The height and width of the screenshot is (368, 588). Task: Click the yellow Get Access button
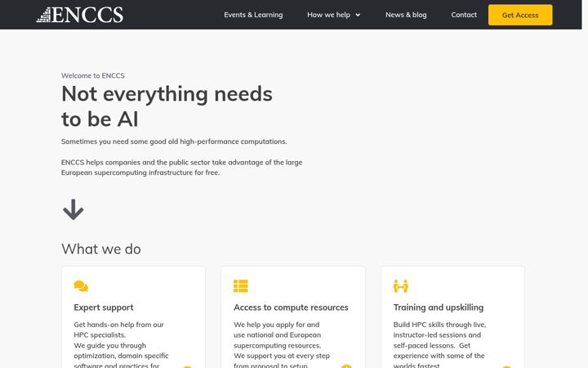coord(520,15)
